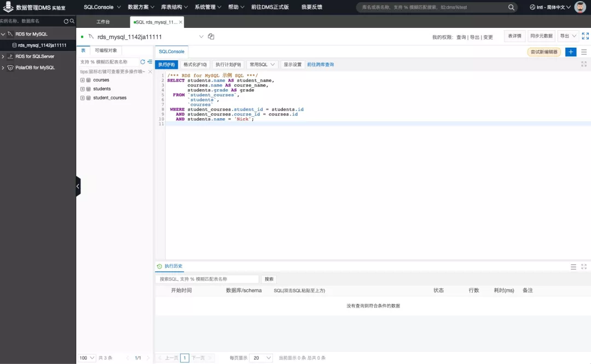Expand the PolarDB for MySQL node

3,68
